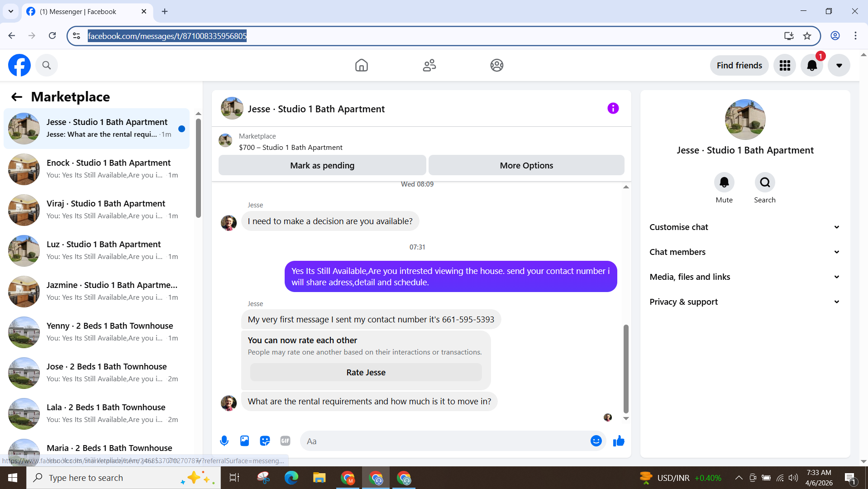The height and width of the screenshot is (489, 868).
Task: Click More Options button
Action: click(526, 166)
